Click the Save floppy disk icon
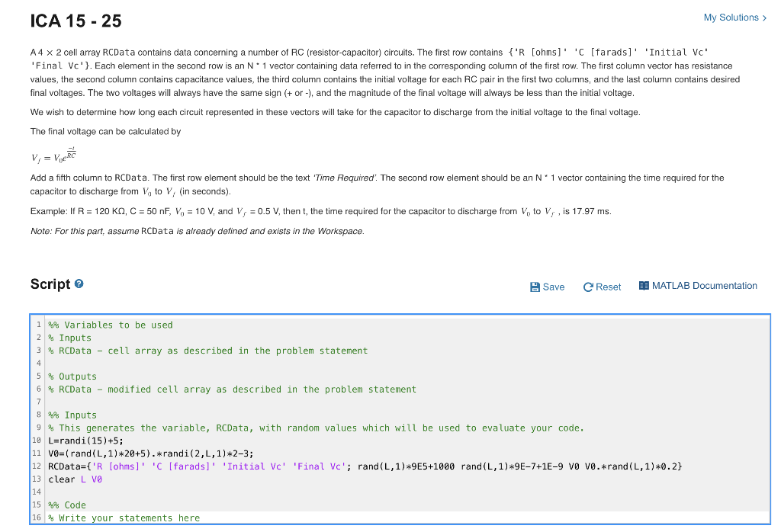 point(535,287)
